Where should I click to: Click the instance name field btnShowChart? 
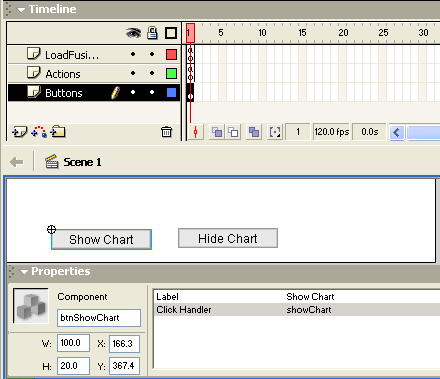pos(99,318)
